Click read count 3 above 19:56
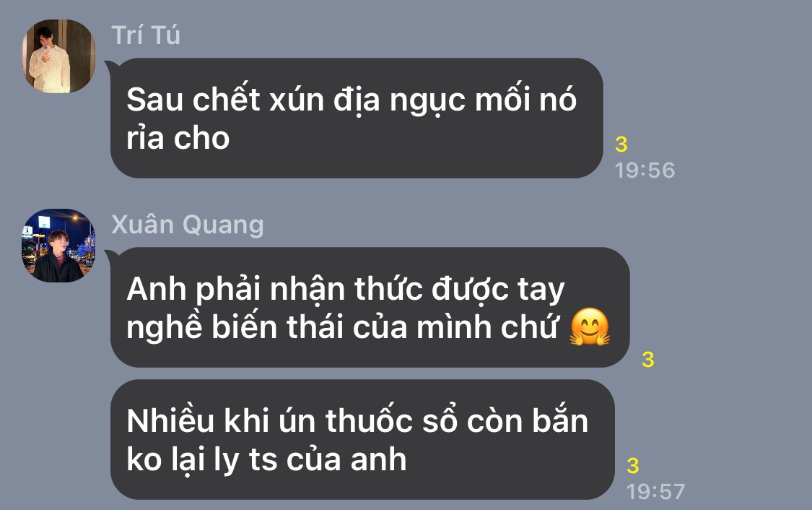Viewport: 812px width, 510px height. (621, 144)
